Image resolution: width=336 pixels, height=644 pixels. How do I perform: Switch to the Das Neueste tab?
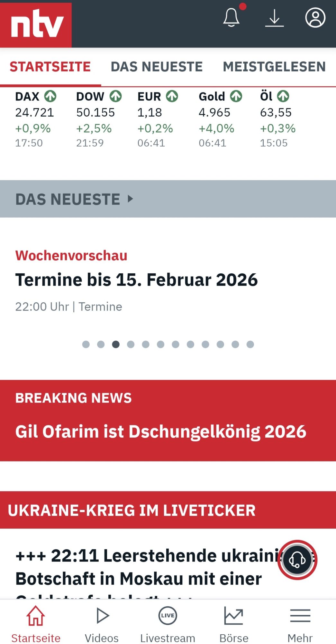click(x=157, y=67)
